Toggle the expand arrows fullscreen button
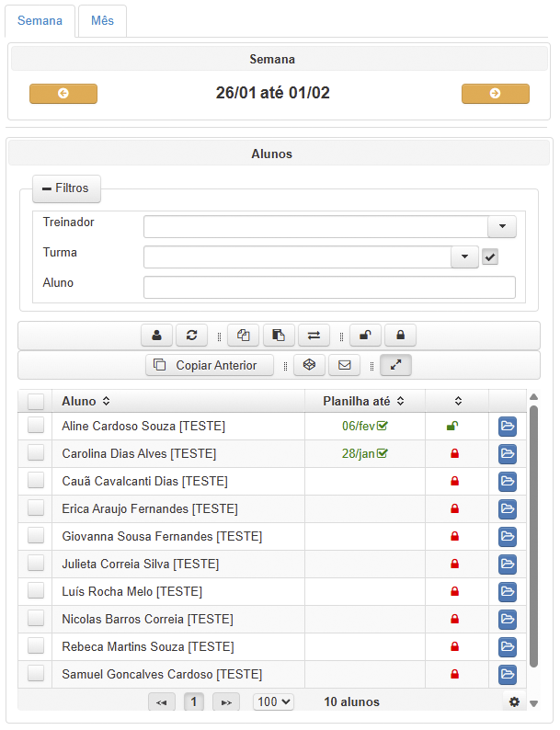The height and width of the screenshot is (730, 560). click(395, 365)
